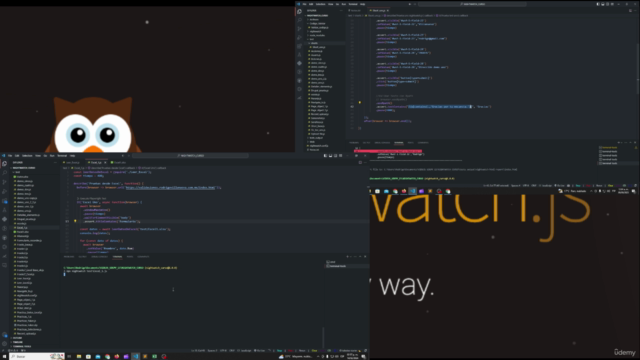This screenshot has width=640, height=360.
Task: Select Excel_1.js file in the Explorer tree
Action: click(x=22, y=228)
